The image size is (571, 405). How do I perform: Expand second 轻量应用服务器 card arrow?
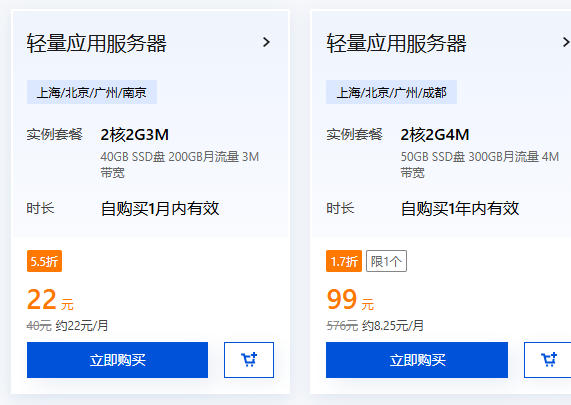coord(566,42)
